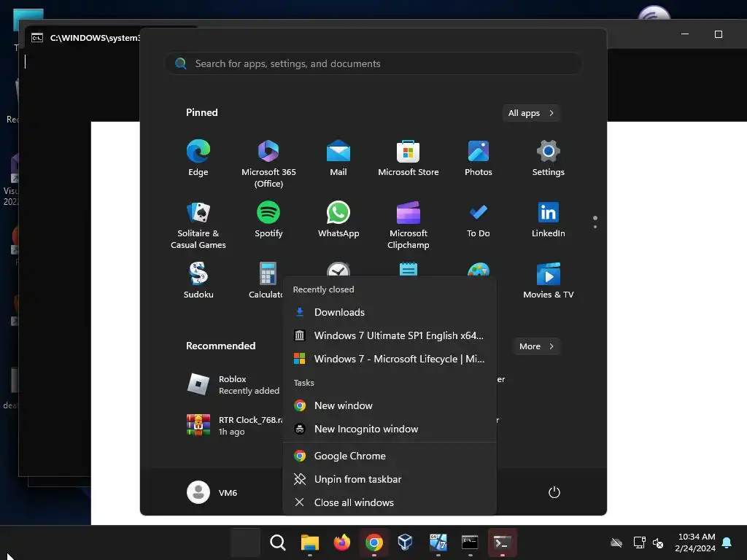Screen dimensions: 747x560
Task: Open the To Do app
Action: pyautogui.click(x=479, y=219)
